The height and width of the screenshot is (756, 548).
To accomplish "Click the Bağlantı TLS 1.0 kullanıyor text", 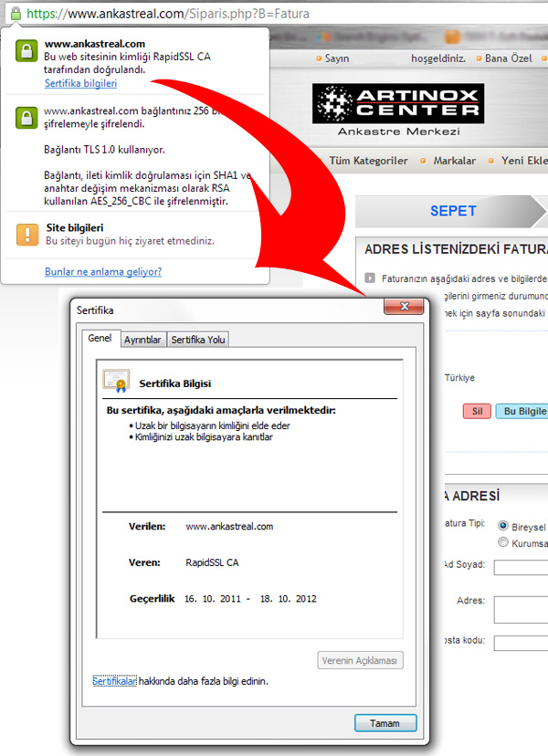I will coord(105,150).
